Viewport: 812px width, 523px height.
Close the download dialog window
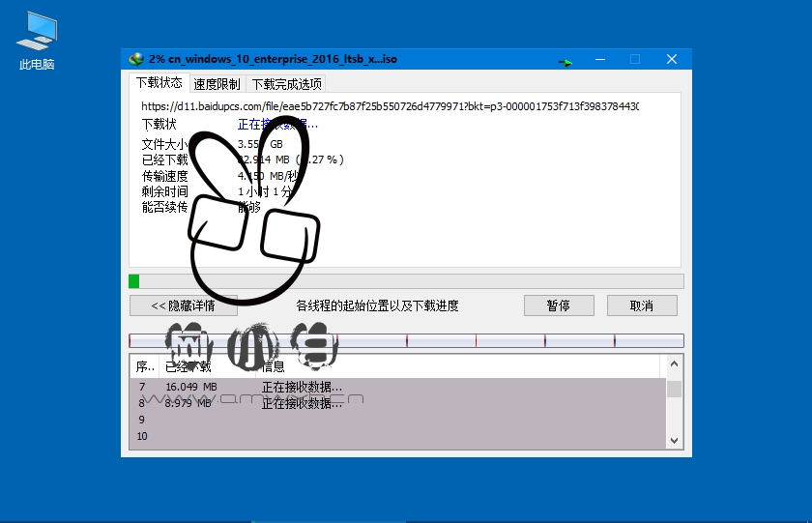(x=672, y=59)
